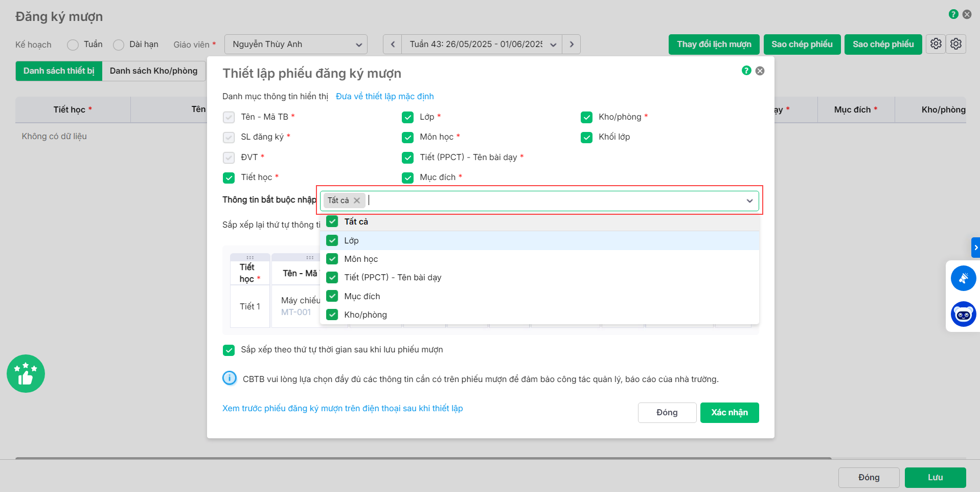Click 'Đưa về thiết lập mặc định' link
The height and width of the screenshot is (492, 980).
click(x=384, y=97)
